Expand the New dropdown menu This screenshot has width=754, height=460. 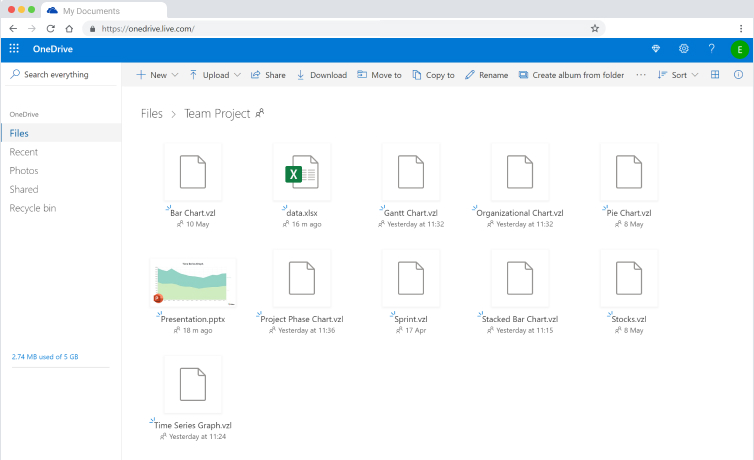pos(157,75)
